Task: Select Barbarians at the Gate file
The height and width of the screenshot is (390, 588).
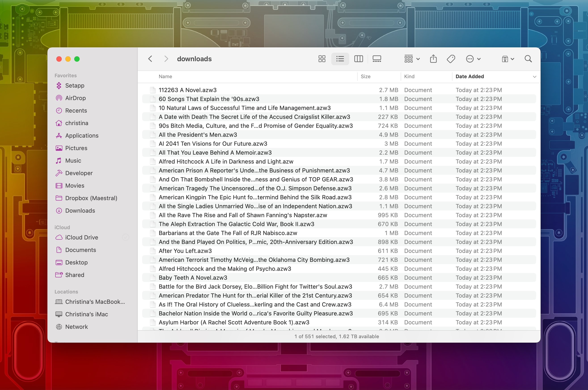Action: point(339,233)
